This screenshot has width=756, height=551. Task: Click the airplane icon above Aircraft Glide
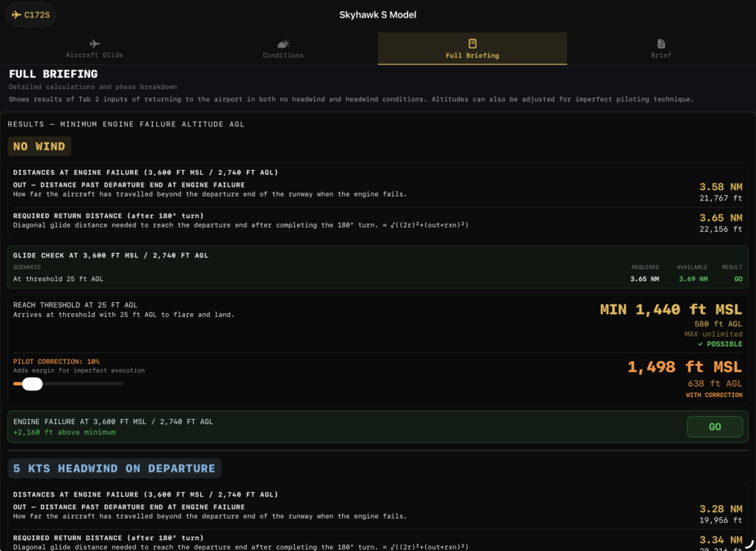(x=95, y=43)
